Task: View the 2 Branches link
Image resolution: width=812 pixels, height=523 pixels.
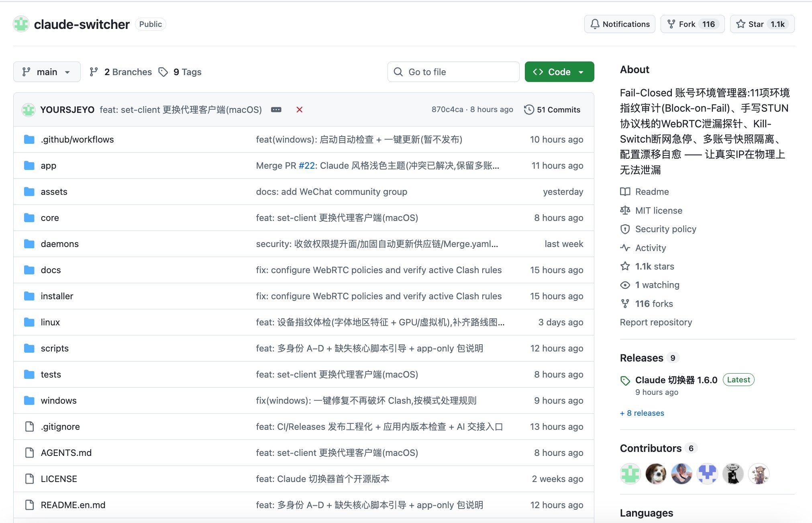Action: (x=120, y=72)
